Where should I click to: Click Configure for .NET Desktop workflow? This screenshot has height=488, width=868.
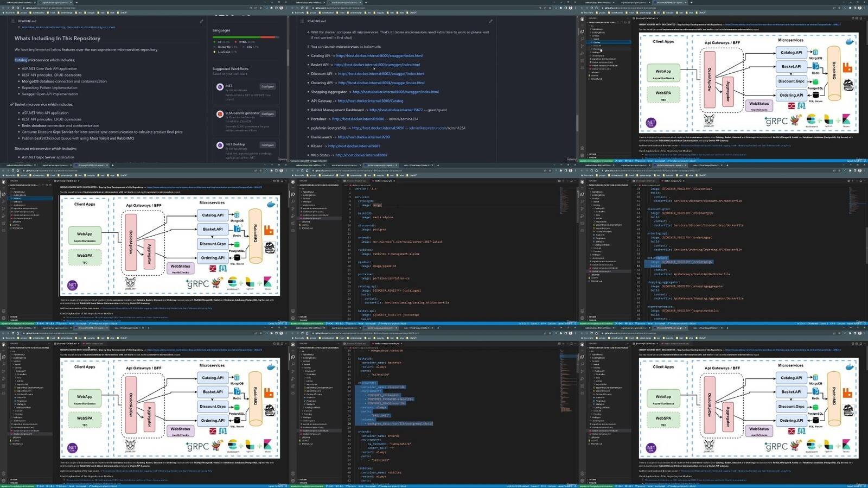267,145
